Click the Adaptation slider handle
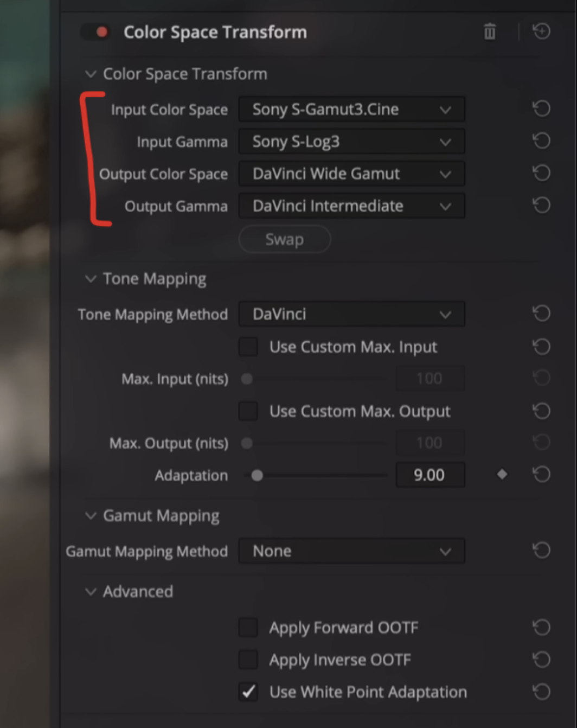The image size is (577, 728). click(257, 476)
